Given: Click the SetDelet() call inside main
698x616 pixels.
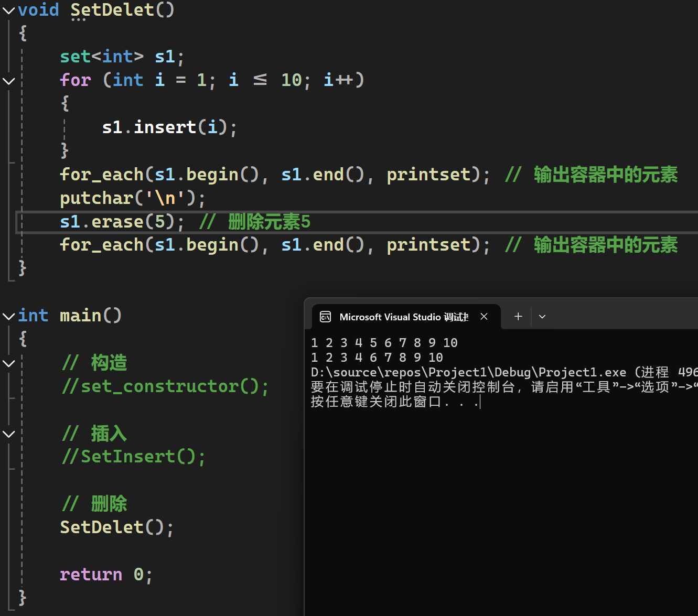Looking at the screenshot, I should (x=116, y=527).
